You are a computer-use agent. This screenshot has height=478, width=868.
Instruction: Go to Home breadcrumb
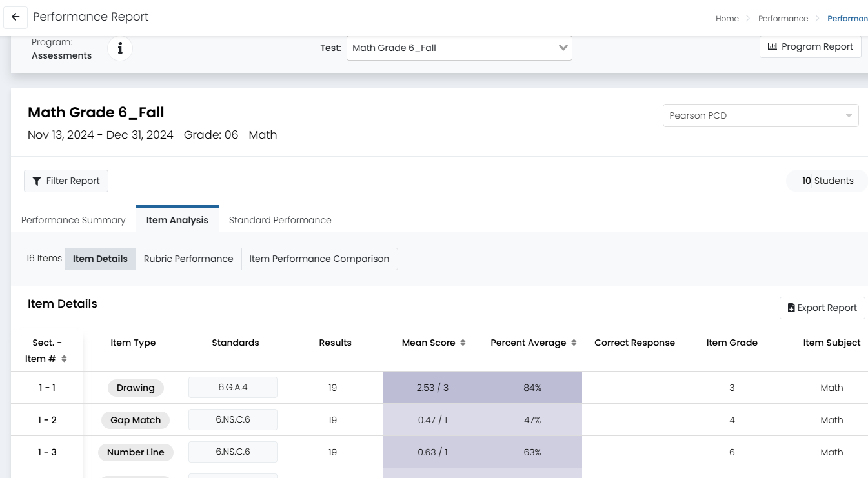pyautogui.click(x=727, y=18)
